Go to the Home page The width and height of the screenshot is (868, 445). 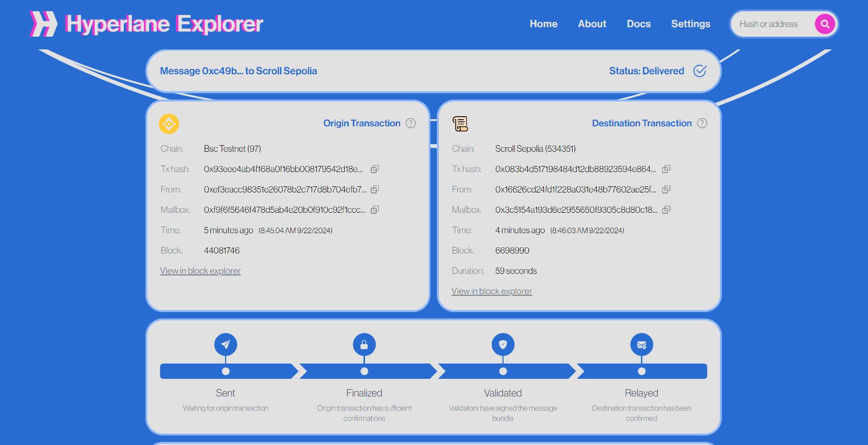pos(543,24)
